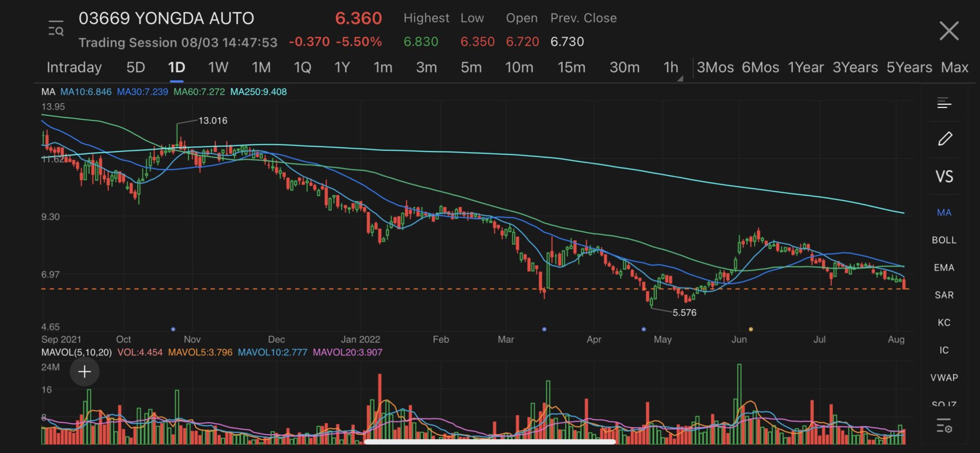The width and height of the screenshot is (980, 453).
Task: Choose the 10m minute interval
Action: click(519, 67)
